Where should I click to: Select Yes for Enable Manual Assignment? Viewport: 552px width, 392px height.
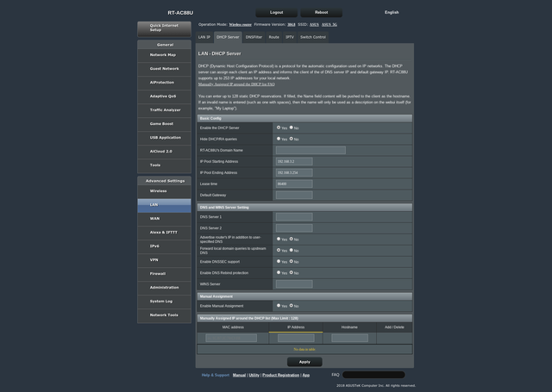(279, 305)
